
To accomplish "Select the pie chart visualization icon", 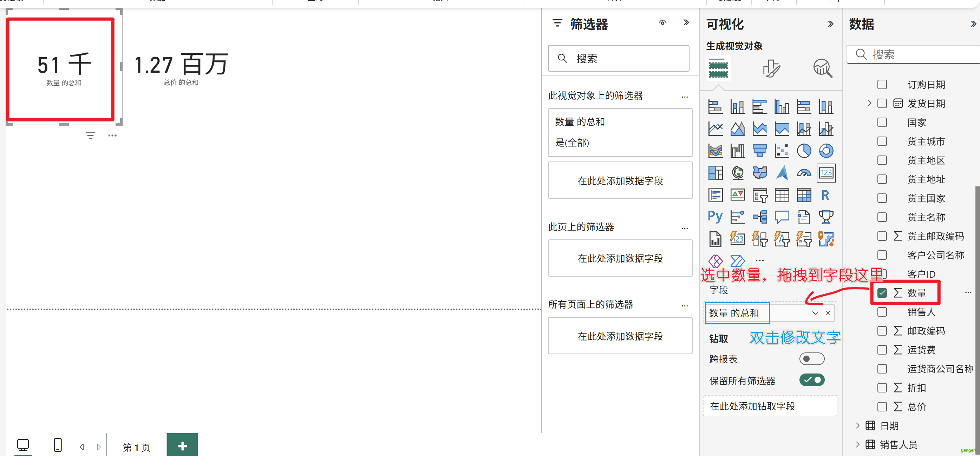I will pyautogui.click(x=803, y=151).
